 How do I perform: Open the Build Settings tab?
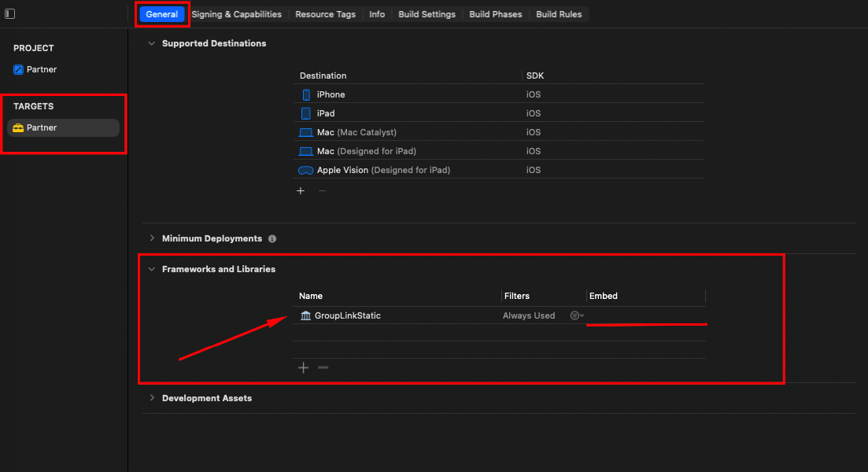[427, 14]
